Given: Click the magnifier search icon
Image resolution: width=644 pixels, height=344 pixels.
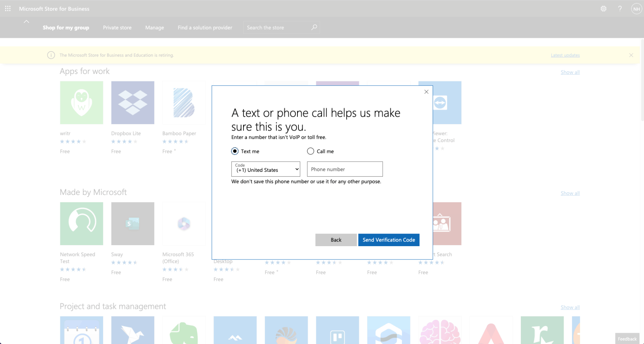Looking at the screenshot, I should [x=314, y=27].
